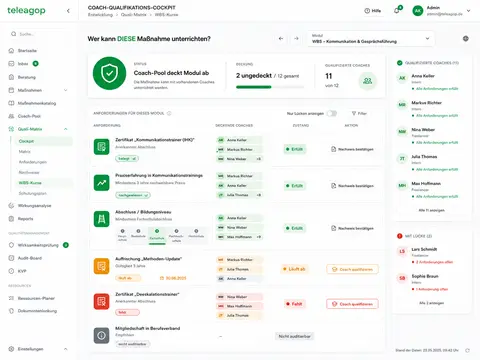This screenshot has height=360, width=480.
Task: Open the Inbox envelope icon
Action: (11, 64)
